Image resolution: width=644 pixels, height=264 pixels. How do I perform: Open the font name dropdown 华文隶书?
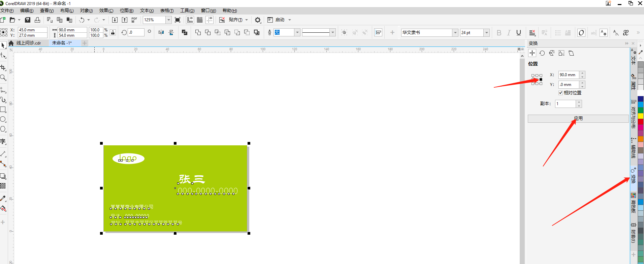click(455, 32)
